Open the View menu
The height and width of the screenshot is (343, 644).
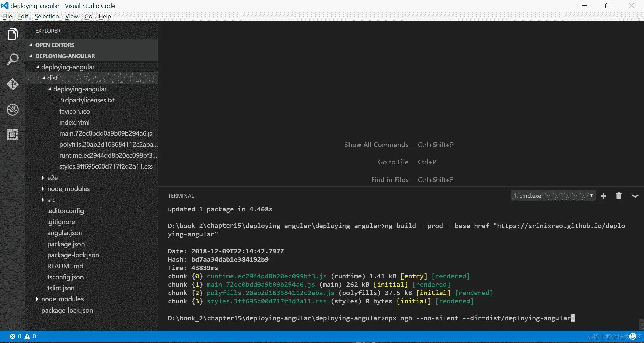(x=72, y=16)
